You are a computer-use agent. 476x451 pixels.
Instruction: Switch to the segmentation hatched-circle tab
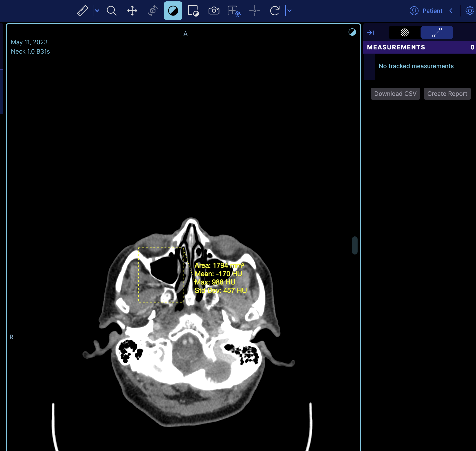(404, 32)
